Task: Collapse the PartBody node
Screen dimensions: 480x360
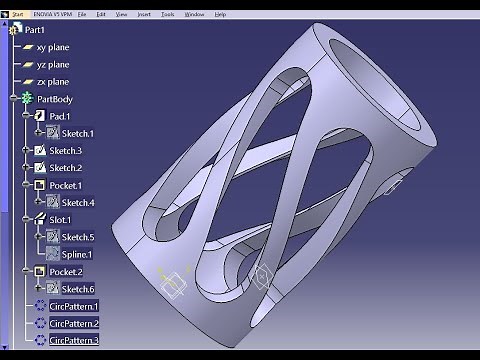Action: pos(14,98)
